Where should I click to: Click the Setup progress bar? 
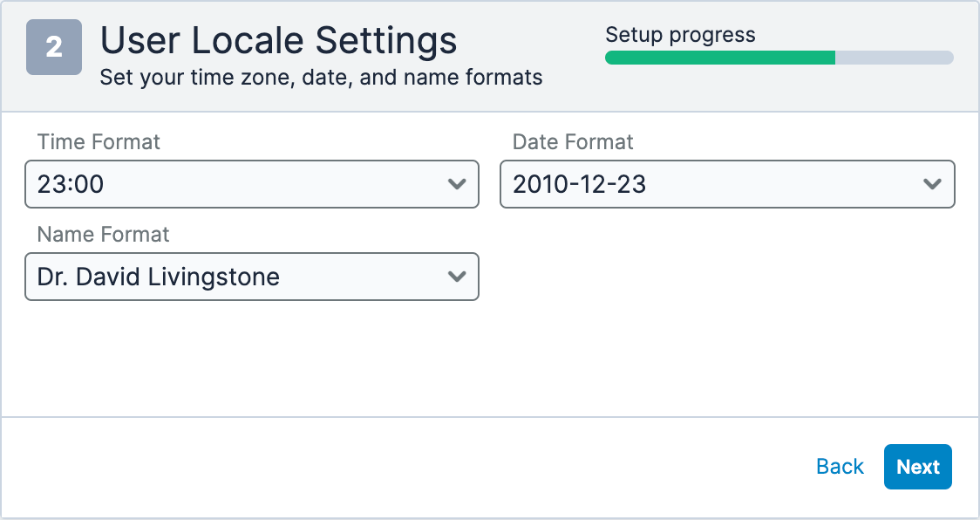[x=779, y=58]
